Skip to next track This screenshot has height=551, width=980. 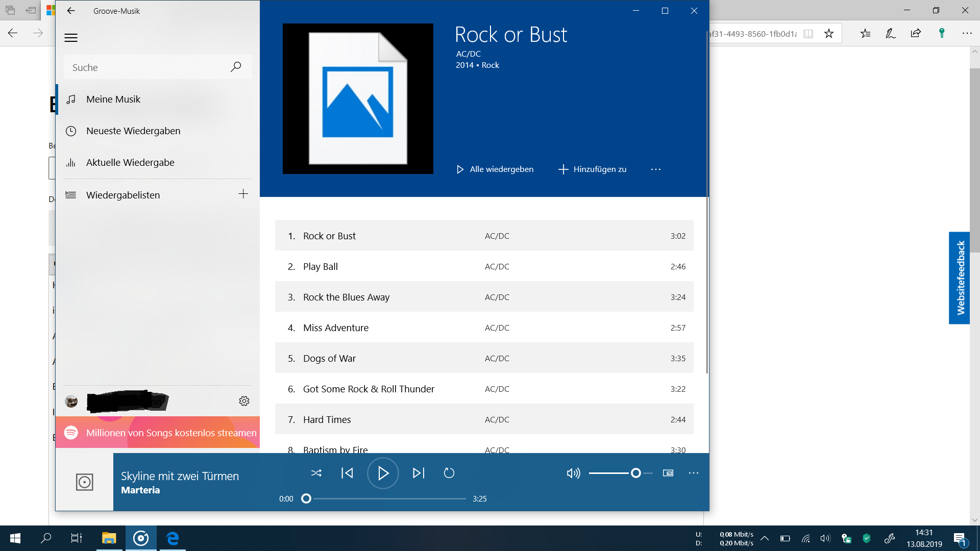click(419, 473)
